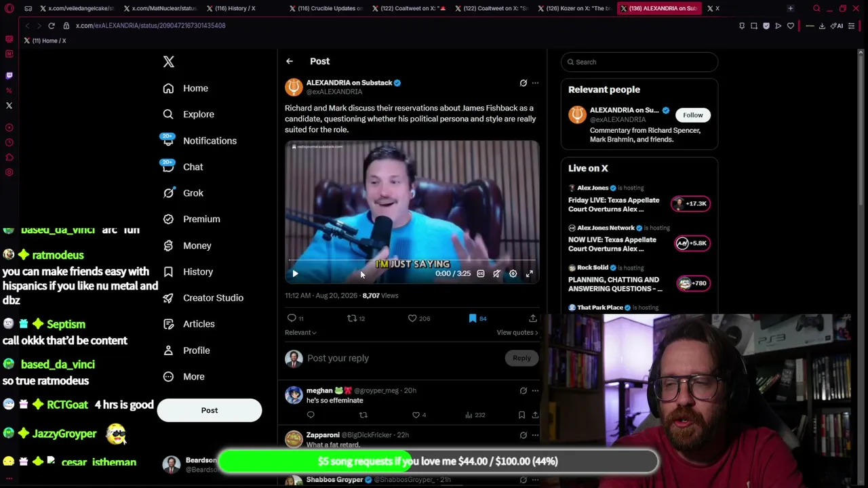
Task: Open Twitch in the browser sidebar
Action: click(9, 75)
